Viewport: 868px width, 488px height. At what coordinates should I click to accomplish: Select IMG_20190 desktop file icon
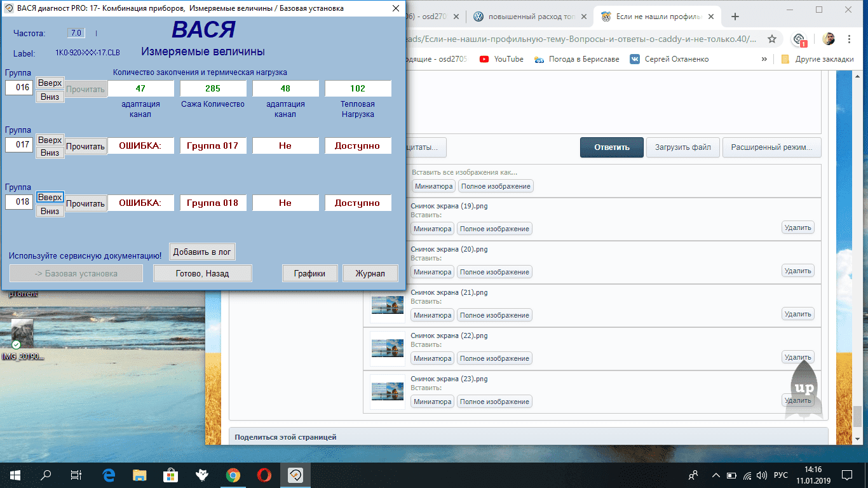[x=23, y=341]
